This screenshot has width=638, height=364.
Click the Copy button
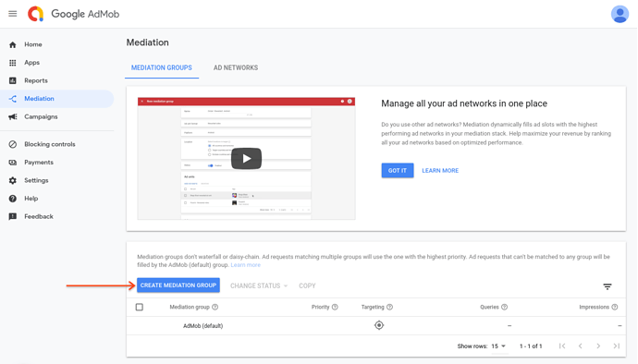(x=307, y=285)
